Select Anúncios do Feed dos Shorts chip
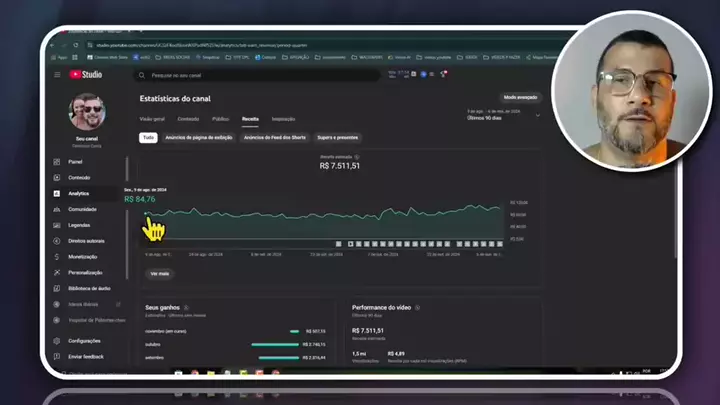The image size is (720, 405). click(x=273, y=137)
